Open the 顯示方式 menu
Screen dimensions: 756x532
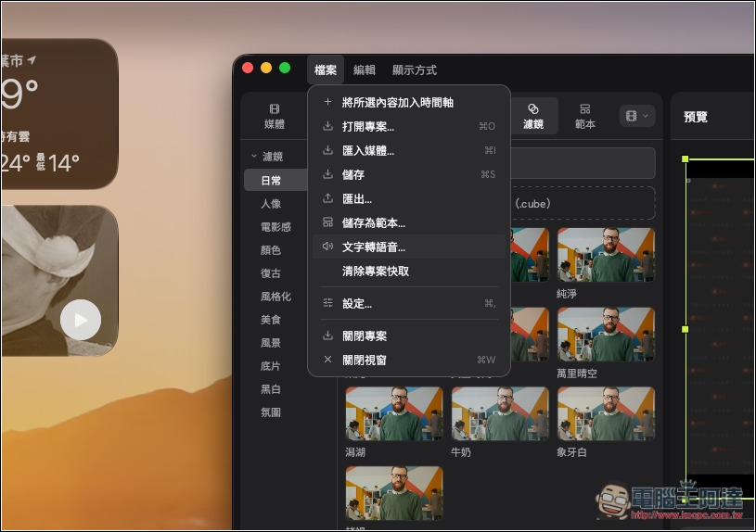414,70
